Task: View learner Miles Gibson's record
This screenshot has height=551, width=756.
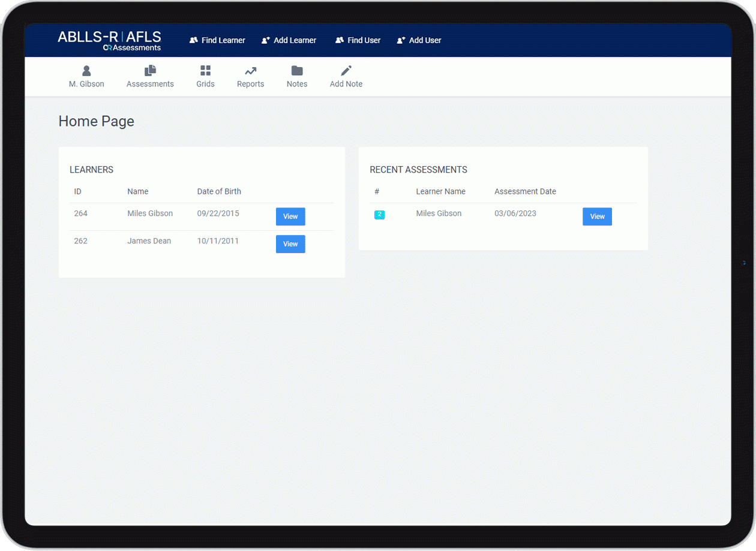Action: [290, 216]
